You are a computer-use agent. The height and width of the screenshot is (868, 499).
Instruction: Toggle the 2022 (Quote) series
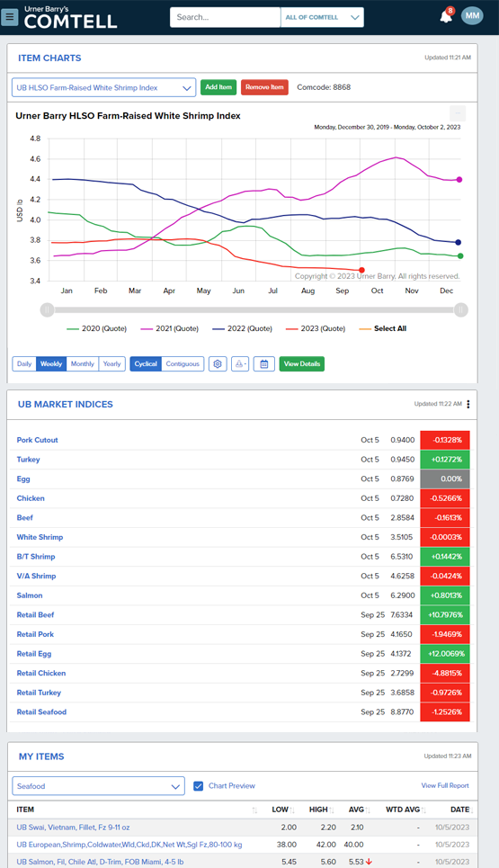tap(243, 328)
